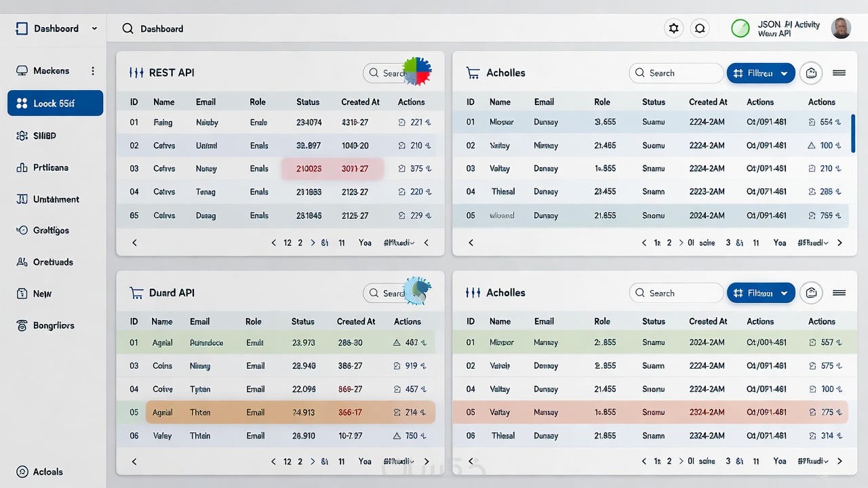Click the colorful gear badge in REST API panel
Viewport: 868px width, 488px height.
pyautogui.click(x=417, y=71)
